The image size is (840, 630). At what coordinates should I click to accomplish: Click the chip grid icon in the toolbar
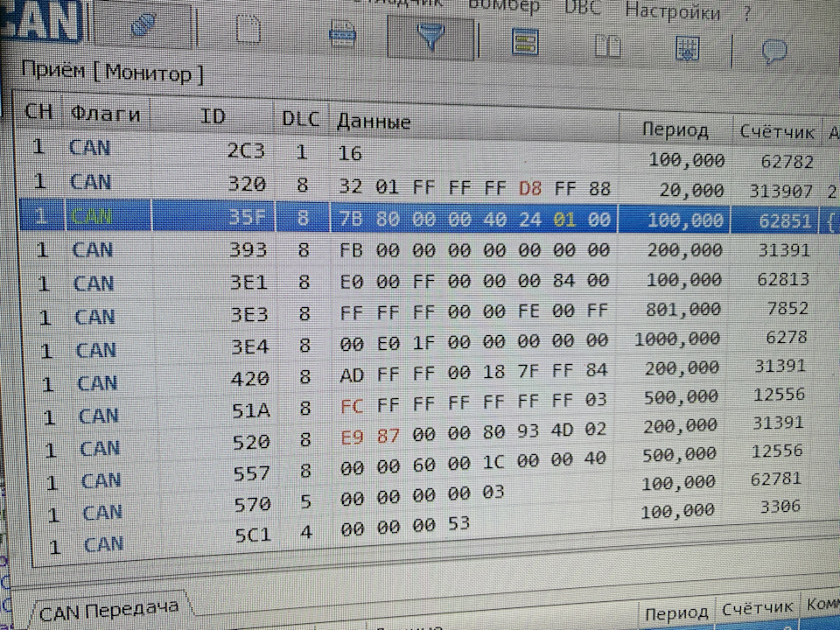[688, 49]
